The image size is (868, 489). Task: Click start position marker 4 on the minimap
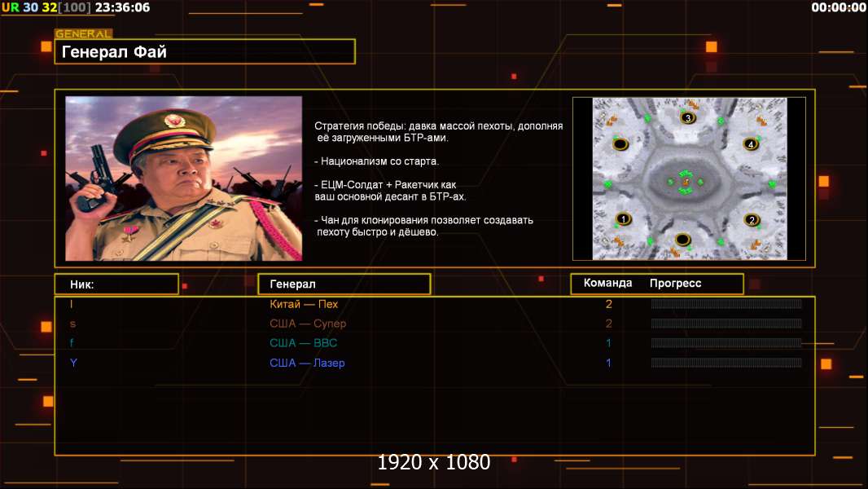coord(751,144)
